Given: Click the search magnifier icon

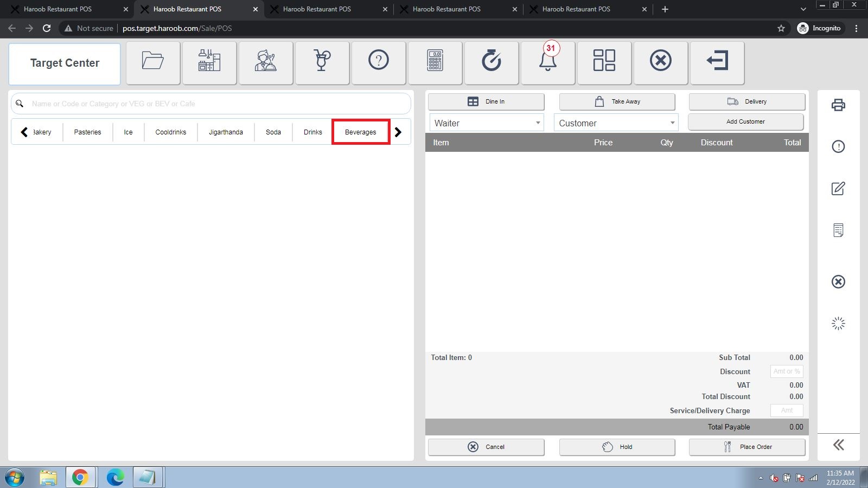Looking at the screenshot, I should coord(20,104).
